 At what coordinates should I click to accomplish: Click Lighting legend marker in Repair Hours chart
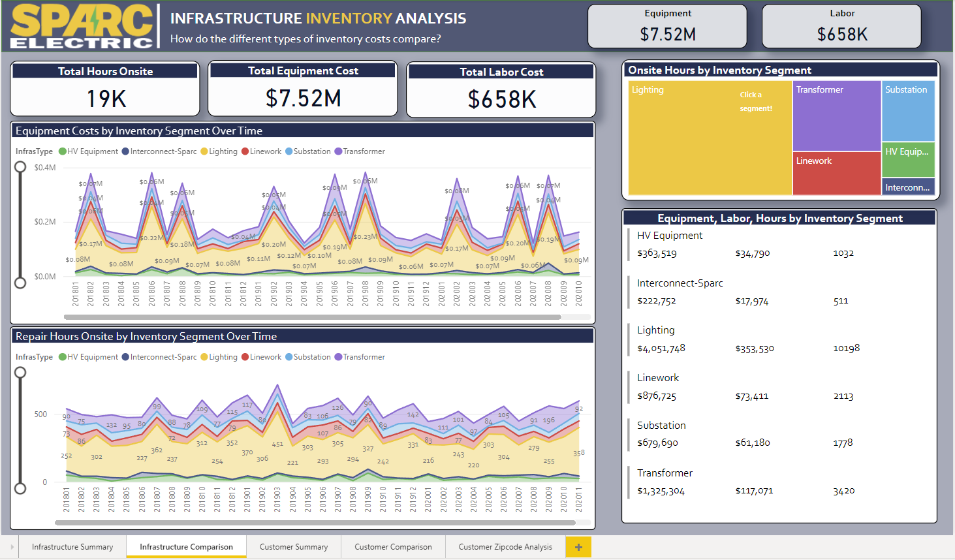pyautogui.click(x=204, y=357)
